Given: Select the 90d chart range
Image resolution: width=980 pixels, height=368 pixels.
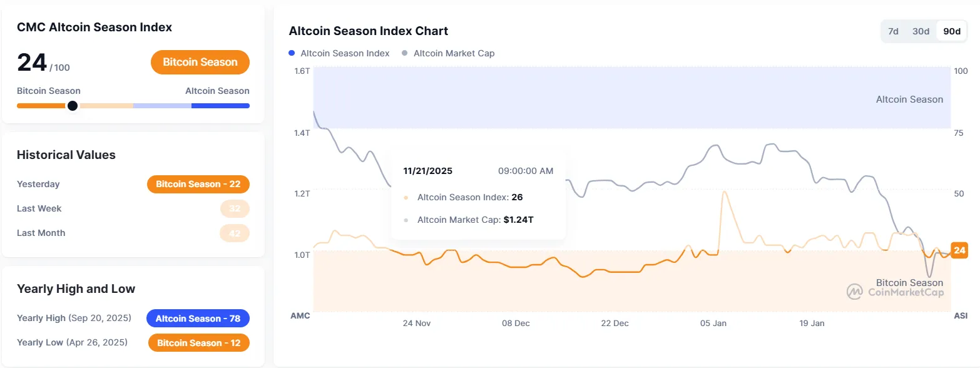Looking at the screenshot, I should click(x=952, y=31).
